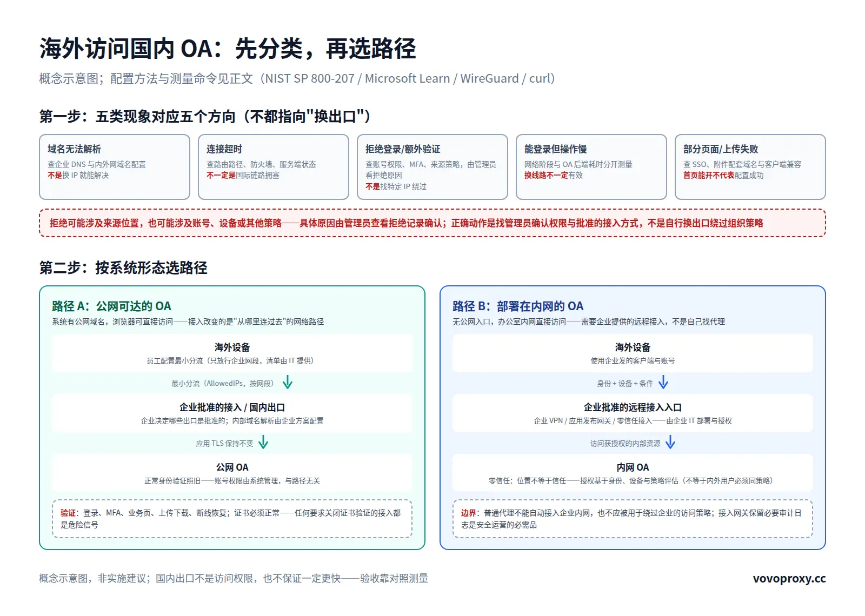
Task: Select the heading 第一步：五类现象对应五个方向
Action: 205,116
